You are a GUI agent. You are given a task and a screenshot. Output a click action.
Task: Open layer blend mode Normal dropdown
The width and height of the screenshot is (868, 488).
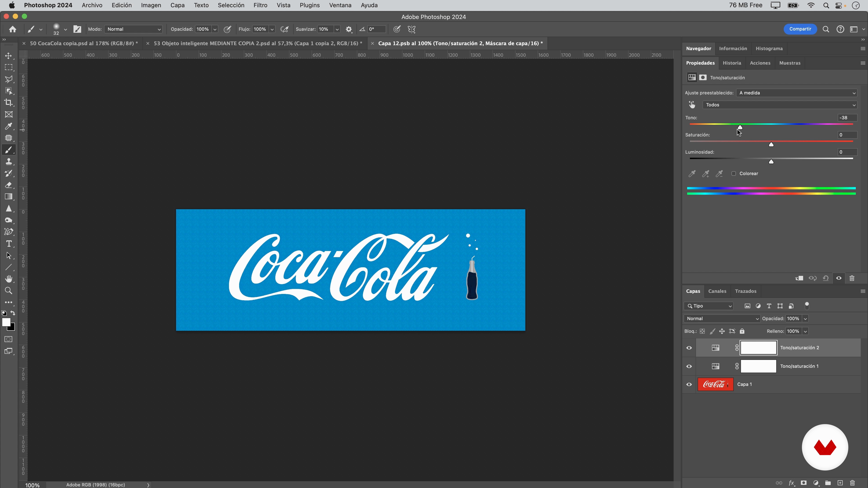(722, 319)
